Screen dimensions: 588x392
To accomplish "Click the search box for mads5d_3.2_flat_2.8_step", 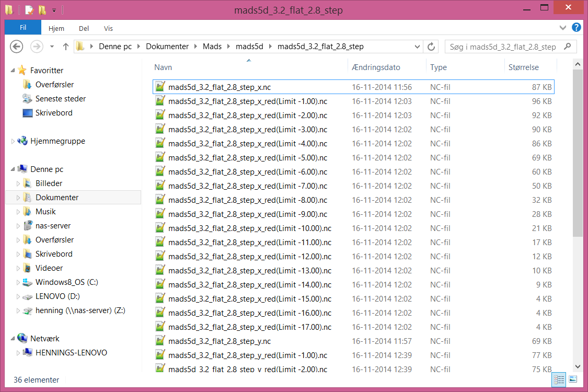I will (x=503, y=47).
